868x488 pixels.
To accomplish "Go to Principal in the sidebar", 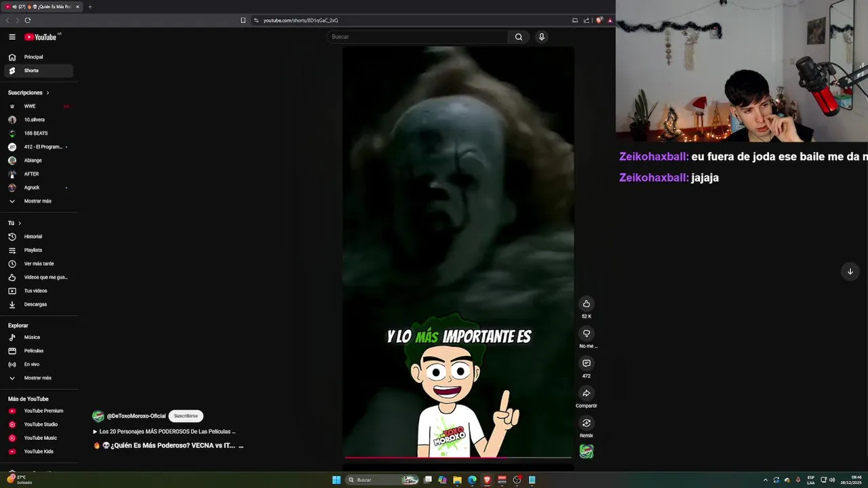I will (39, 57).
